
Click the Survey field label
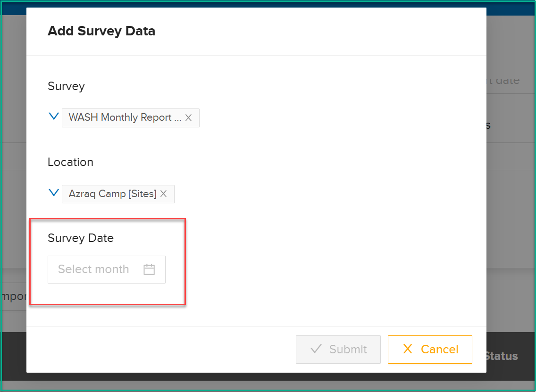tap(66, 86)
